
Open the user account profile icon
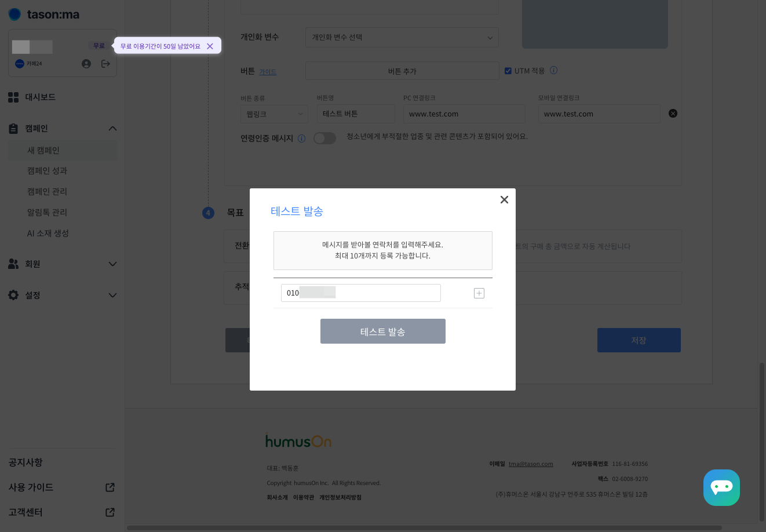pos(86,64)
